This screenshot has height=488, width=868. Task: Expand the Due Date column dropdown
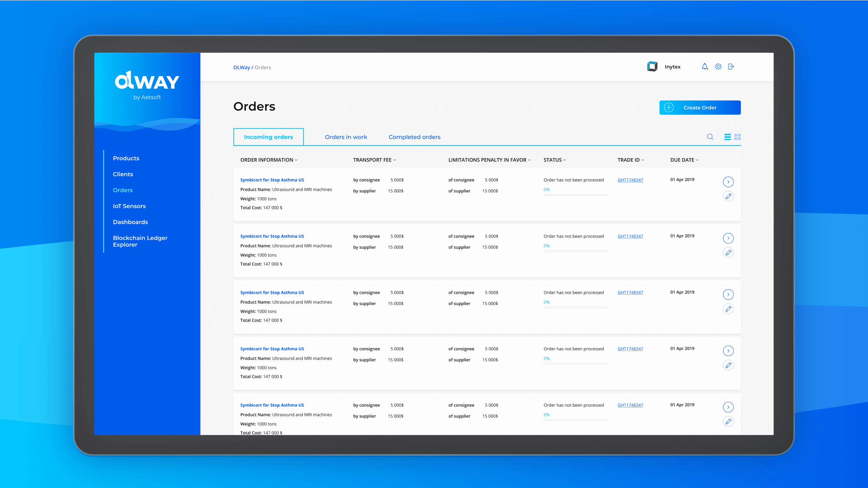(697, 160)
